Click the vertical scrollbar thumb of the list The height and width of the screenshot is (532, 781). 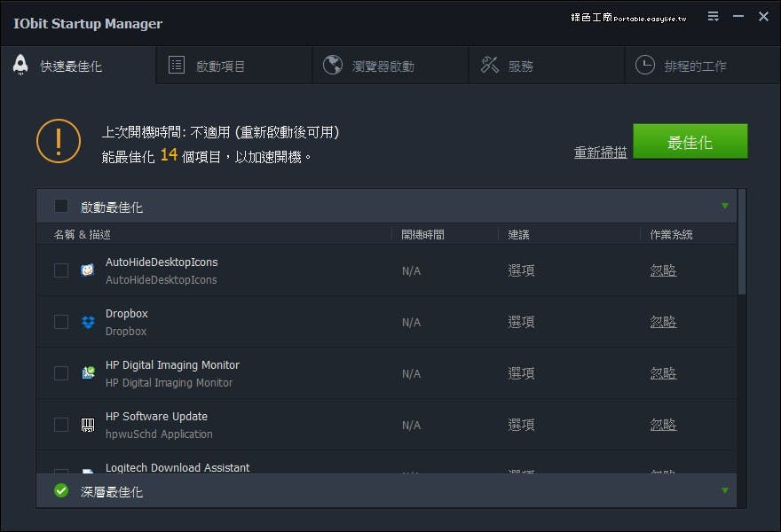coord(742,241)
